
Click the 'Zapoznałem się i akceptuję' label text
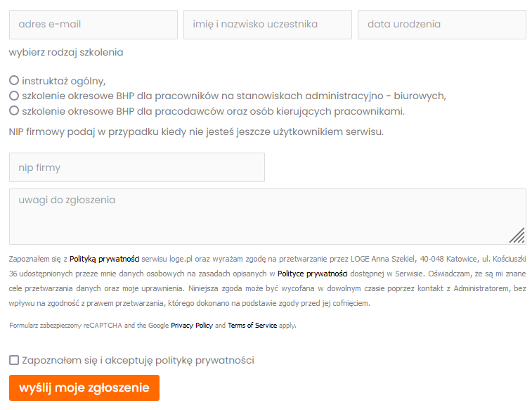(x=138, y=360)
